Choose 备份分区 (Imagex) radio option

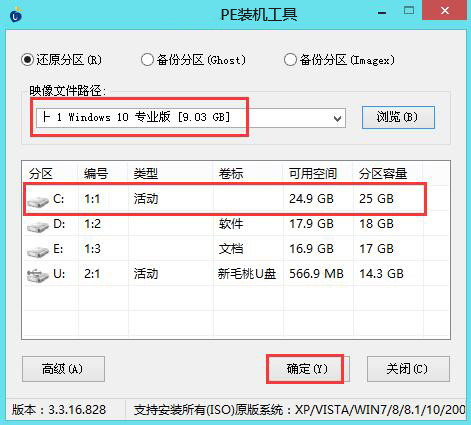pyautogui.click(x=290, y=60)
